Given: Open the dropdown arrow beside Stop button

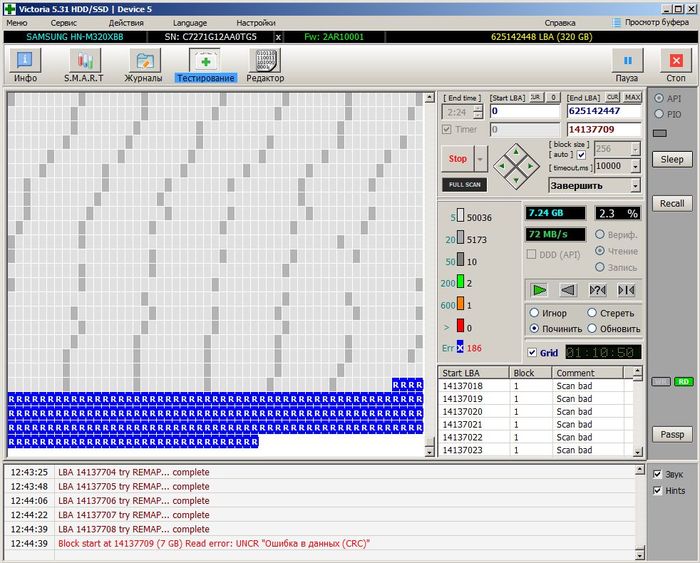Looking at the screenshot, I should tap(481, 159).
